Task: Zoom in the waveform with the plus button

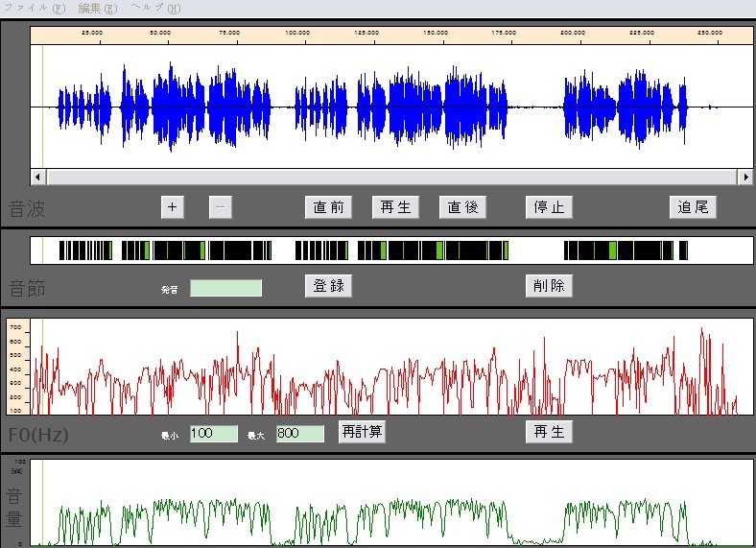Action: tap(172, 207)
